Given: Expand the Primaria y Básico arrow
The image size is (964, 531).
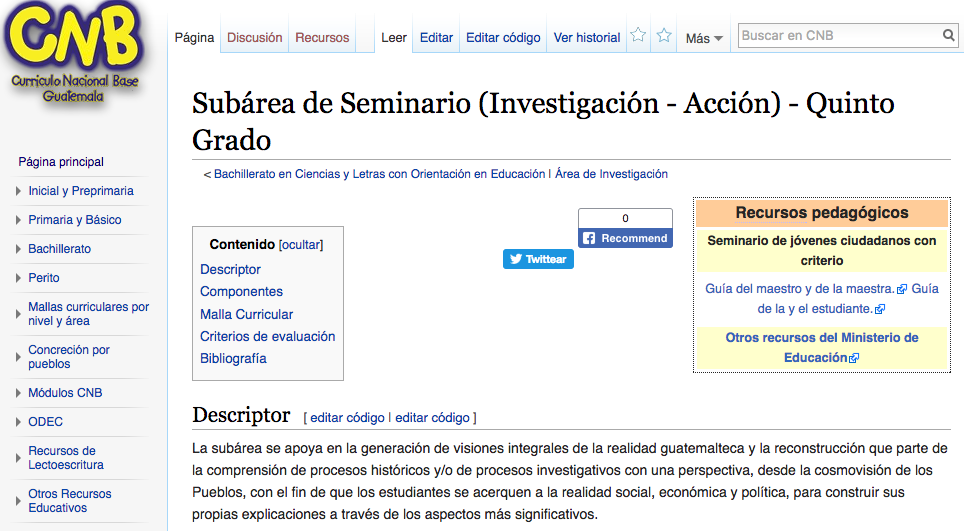Looking at the screenshot, I should click(x=18, y=220).
